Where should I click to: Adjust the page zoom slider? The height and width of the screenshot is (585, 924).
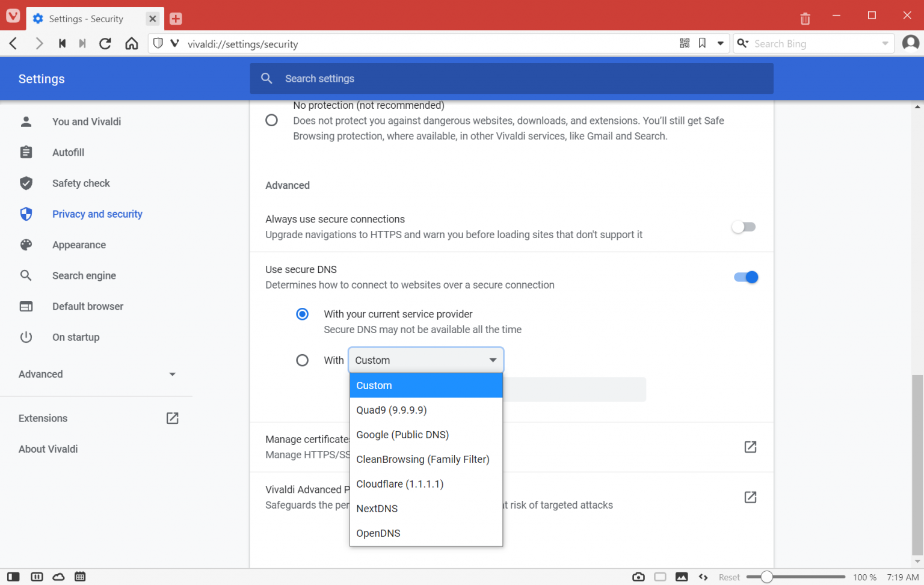(x=766, y=576)
